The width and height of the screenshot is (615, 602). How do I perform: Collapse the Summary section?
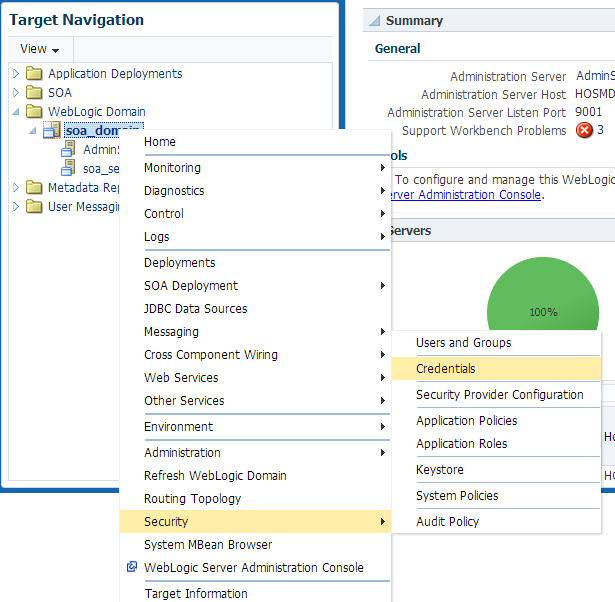[x=375, y=21]
